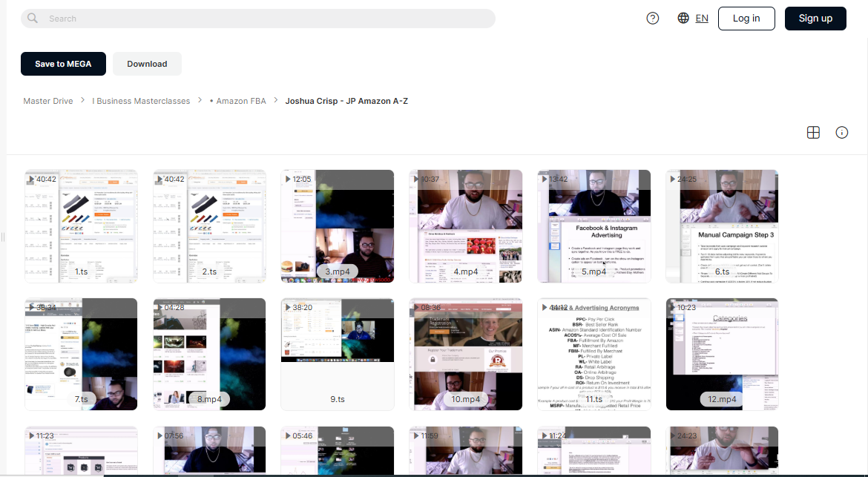The image size is (868, 477).
Task: Open video thumbnail 6.ts
Action: tap(722, 226)
